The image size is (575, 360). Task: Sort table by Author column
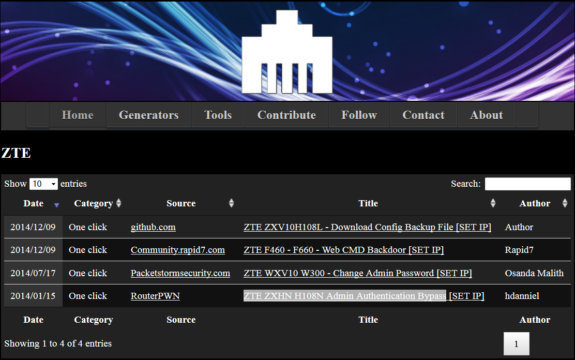point(535,203)
